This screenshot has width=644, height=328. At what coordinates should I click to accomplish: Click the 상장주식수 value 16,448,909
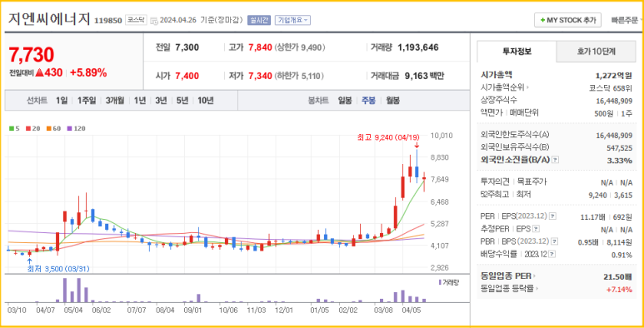coord(614,101)
